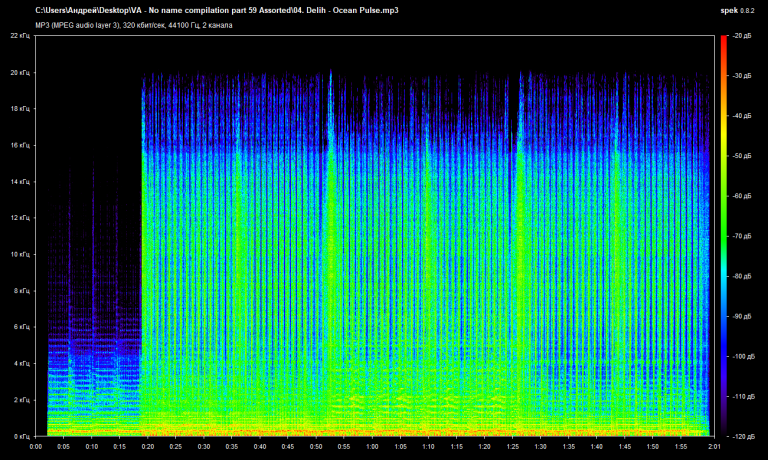
Task: Click the 8 кГц frequency axis label
Action: point(22,291)
